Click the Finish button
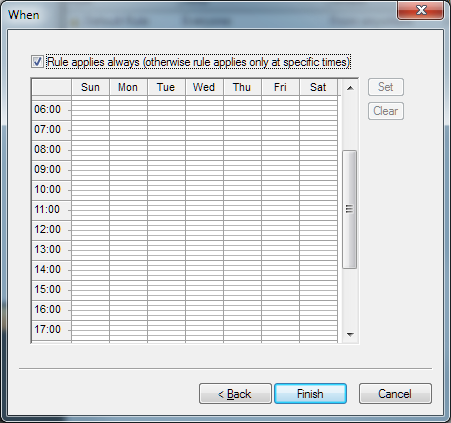The width and height of the screenshot is (451, 423). pyautogui.click(x=310, y=394)
